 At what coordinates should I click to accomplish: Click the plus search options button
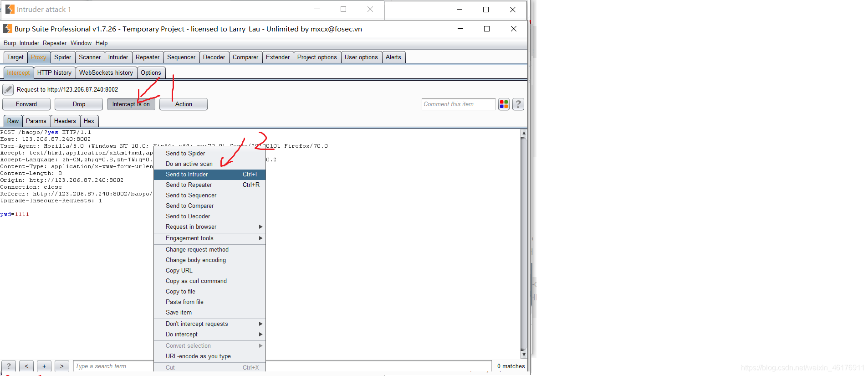pyautogui.click(x=44, y=366)
